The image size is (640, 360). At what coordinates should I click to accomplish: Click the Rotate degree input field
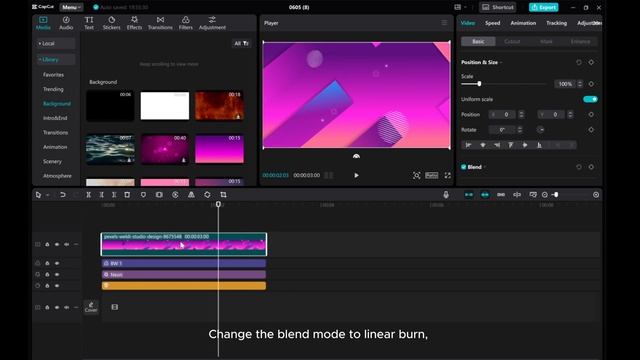[x=502, y=130]
